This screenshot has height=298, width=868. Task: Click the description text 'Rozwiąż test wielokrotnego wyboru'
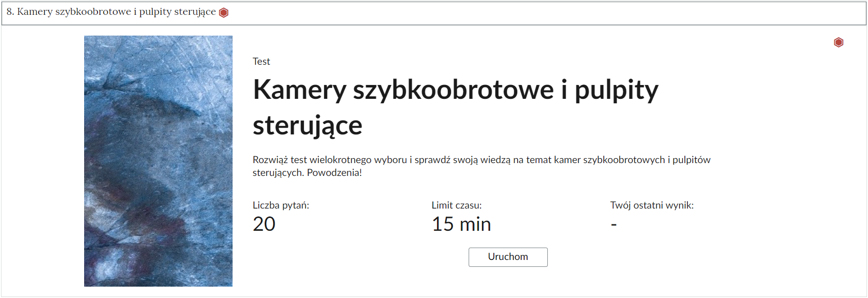tap(330, 160)
